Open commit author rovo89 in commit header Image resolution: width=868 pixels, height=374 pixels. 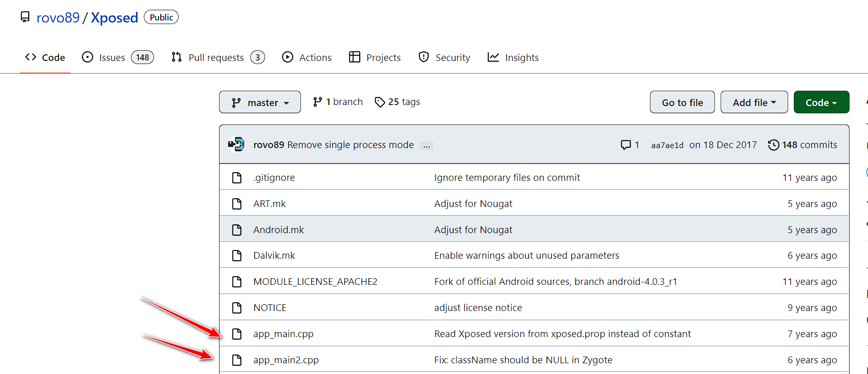(x=269, y=145)
